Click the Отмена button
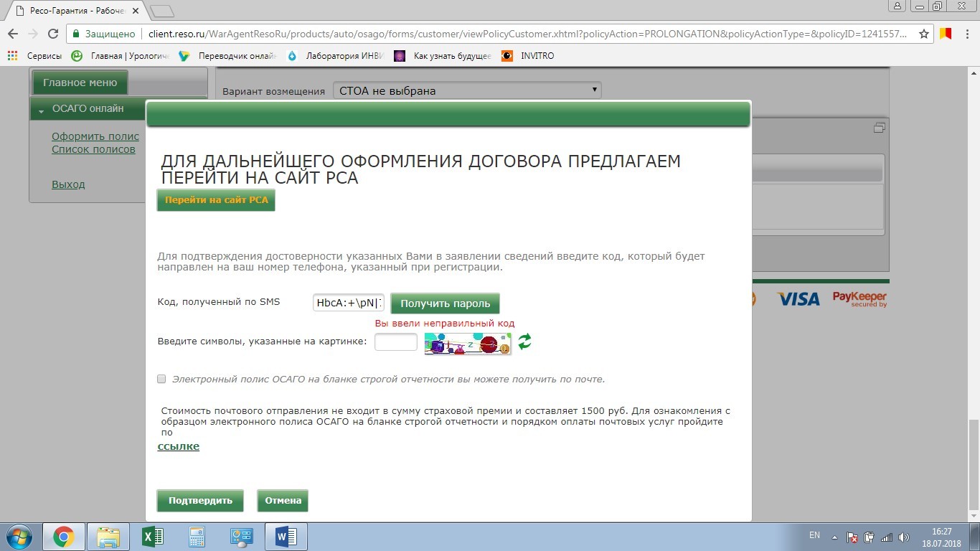Screen dimensions: 980x551 pos(283,501)
